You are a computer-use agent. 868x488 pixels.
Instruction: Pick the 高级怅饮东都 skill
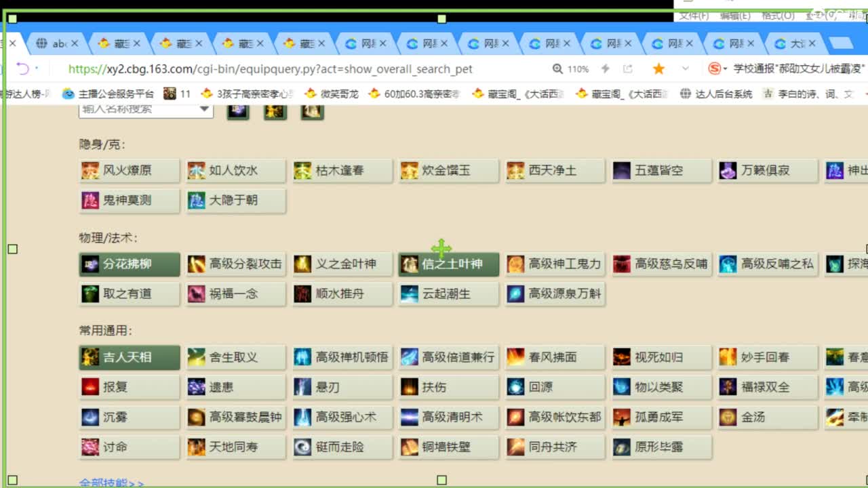pos(555,418)
